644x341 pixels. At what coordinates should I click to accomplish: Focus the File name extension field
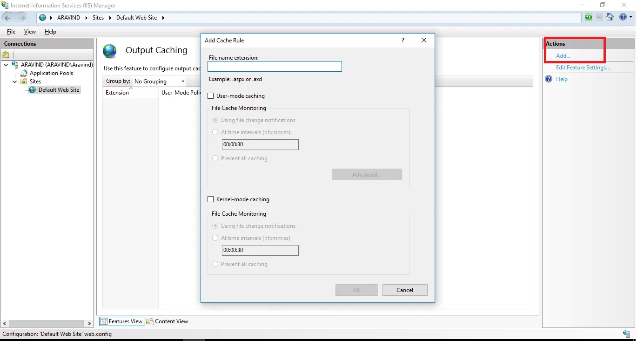[275, 67]
